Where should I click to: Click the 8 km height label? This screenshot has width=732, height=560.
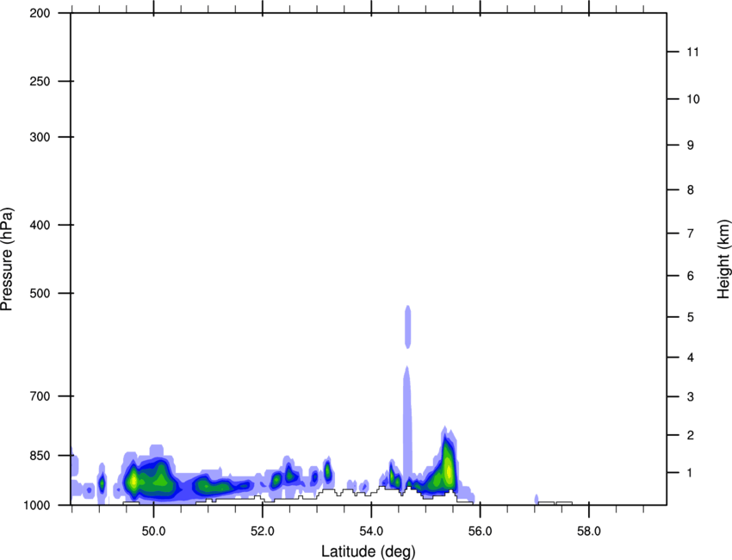pyautogui.click(x=691, y=190)
